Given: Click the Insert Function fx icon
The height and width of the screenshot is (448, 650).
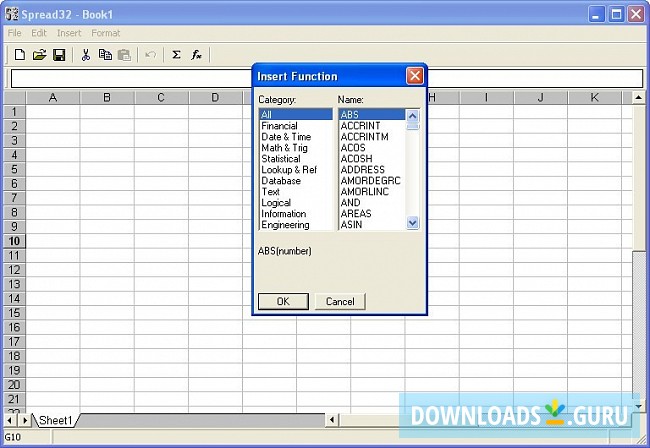Looking at the screenshot, I should point(196,55).
